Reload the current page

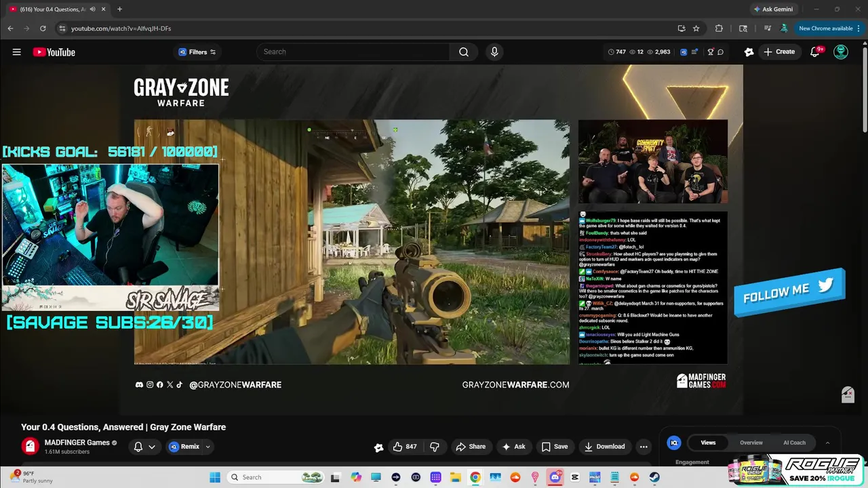point(43,28)
